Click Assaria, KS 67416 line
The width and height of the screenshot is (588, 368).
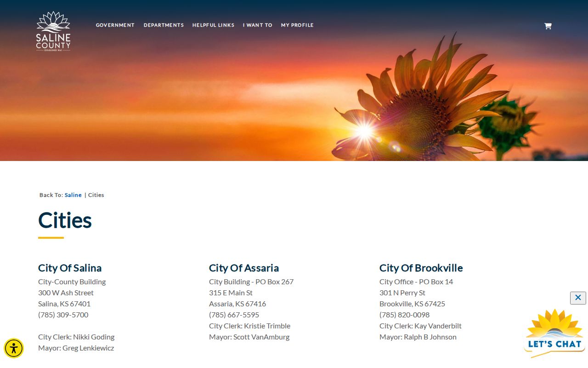click(x=237, y=304)
